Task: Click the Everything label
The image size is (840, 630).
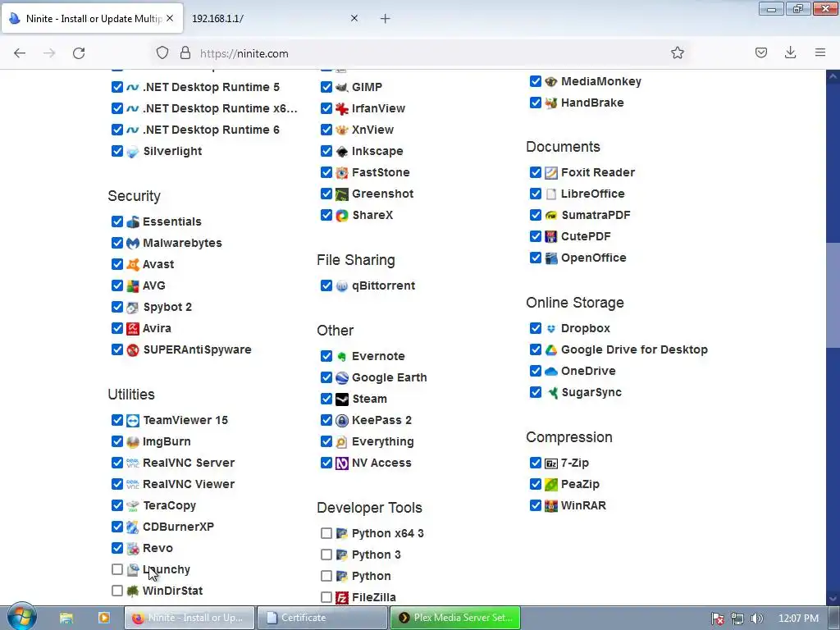Action: (382, 442)
